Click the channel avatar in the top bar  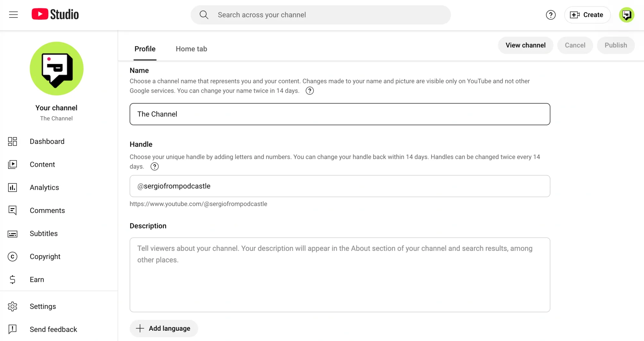(x=627, y=14)
